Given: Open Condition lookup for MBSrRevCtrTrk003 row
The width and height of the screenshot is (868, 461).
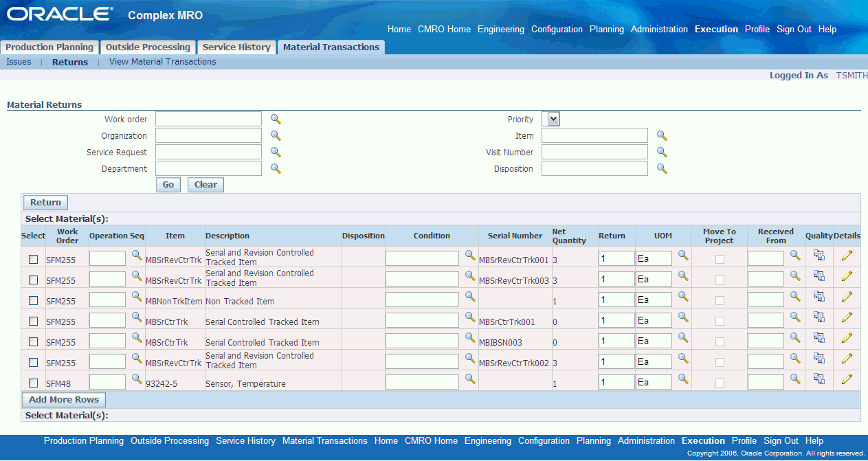Looking at the screenshot, I should (x=470, y=276).
